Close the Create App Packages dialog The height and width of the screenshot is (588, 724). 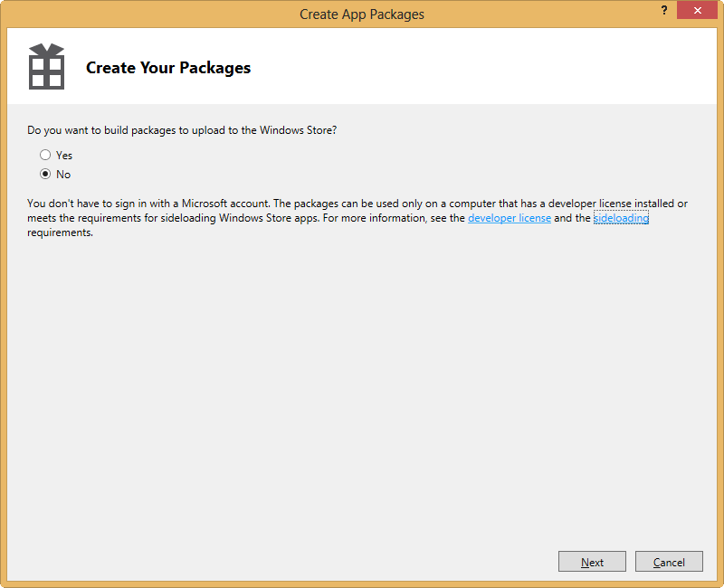click(696, 10)
